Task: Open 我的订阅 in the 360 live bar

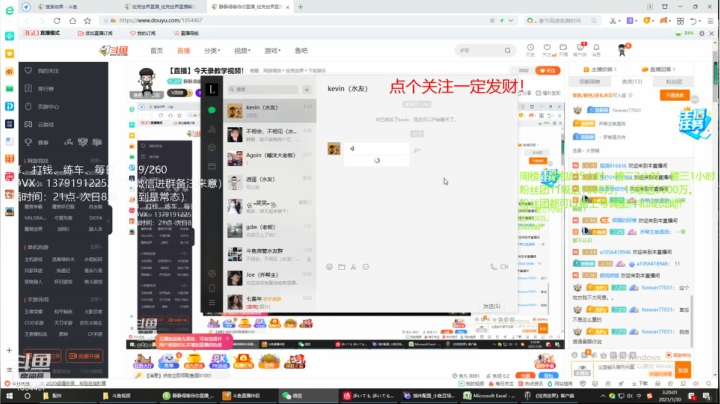Action: (143, 34)
